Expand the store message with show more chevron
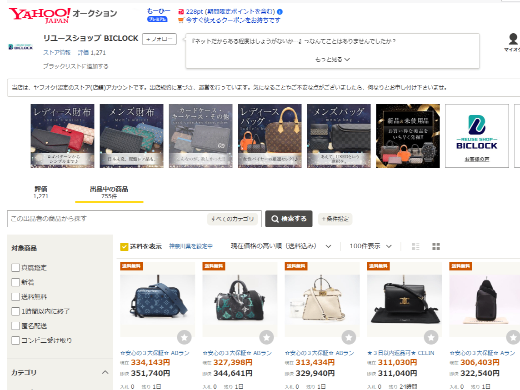The image size is (520, 390). click(x=332, y=59)
